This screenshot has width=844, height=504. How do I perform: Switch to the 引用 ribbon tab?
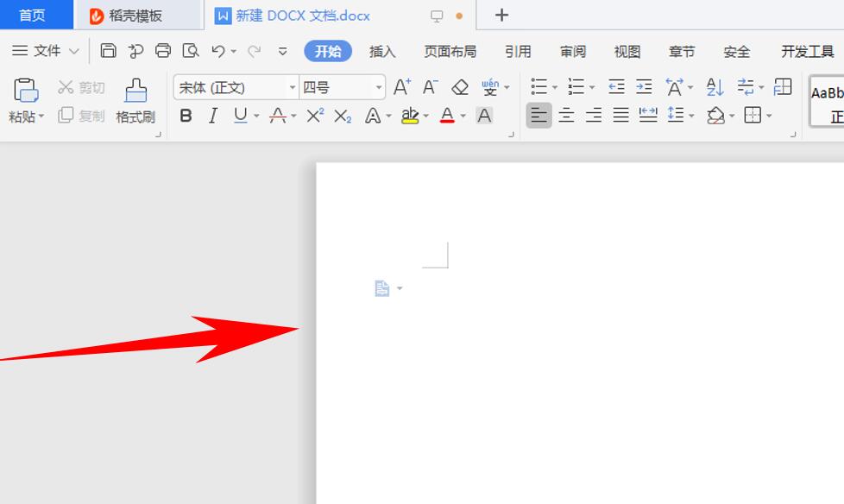point(518,52)
